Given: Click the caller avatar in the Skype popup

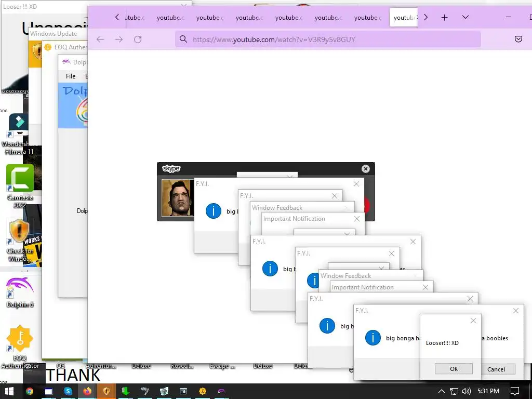Looking at the screenshot, I should (x=178, y=197).
